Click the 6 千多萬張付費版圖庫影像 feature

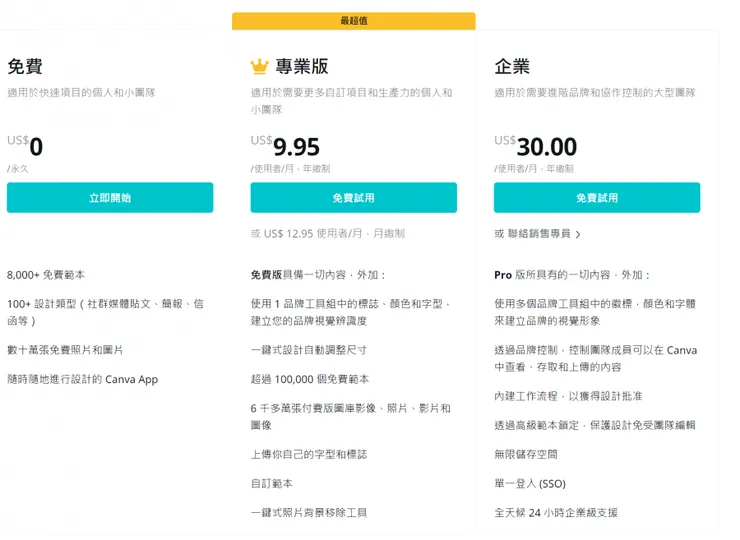click(x=351, y=416)
